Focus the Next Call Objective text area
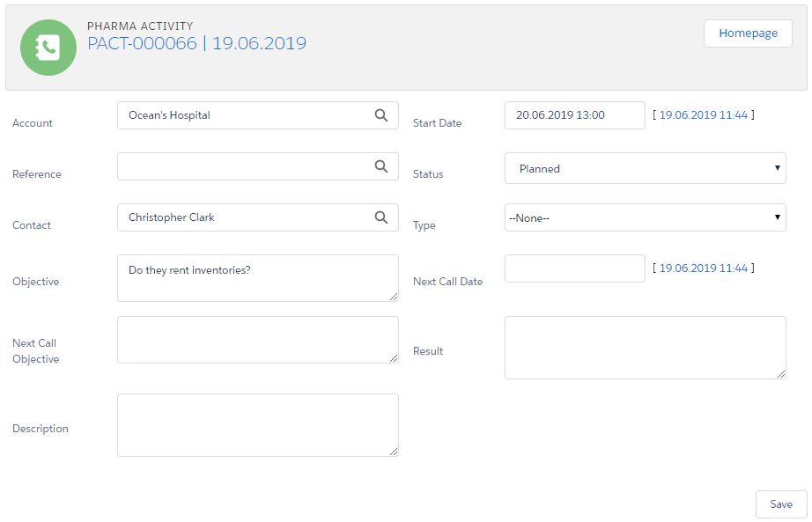Screen dimensions: 812x522 point(257,340)
